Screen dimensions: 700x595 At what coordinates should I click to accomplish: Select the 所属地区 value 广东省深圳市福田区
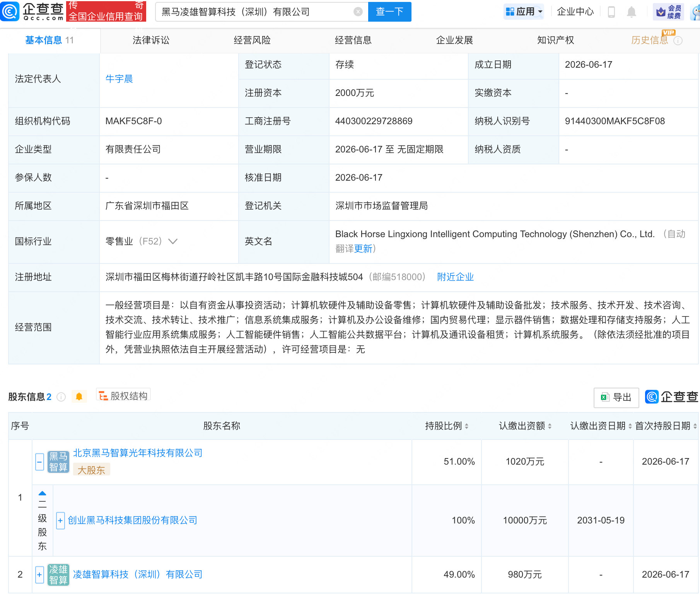(147, 206)
